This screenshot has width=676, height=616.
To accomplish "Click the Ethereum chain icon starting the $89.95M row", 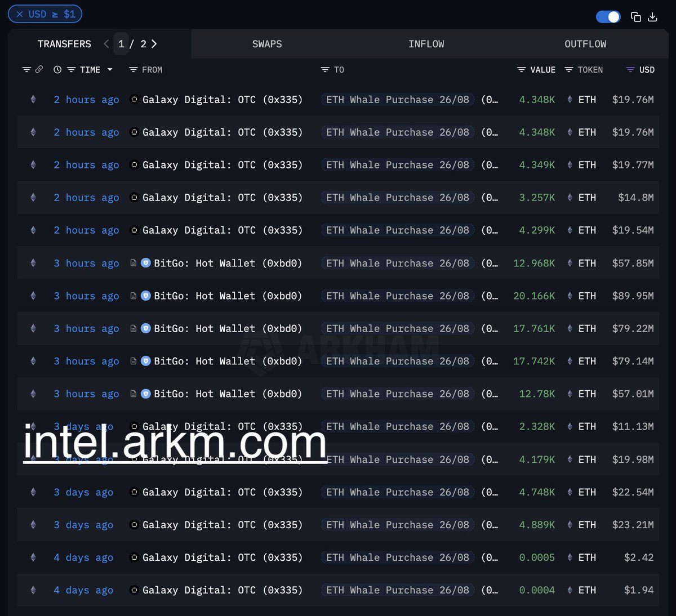I will pyautogui.click(x=33, y=296).
